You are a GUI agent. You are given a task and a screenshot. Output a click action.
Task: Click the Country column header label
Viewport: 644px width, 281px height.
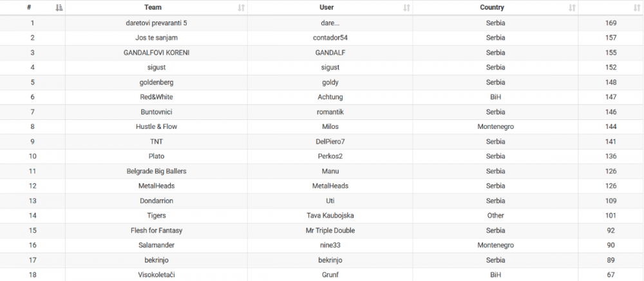tap(492, 8)
